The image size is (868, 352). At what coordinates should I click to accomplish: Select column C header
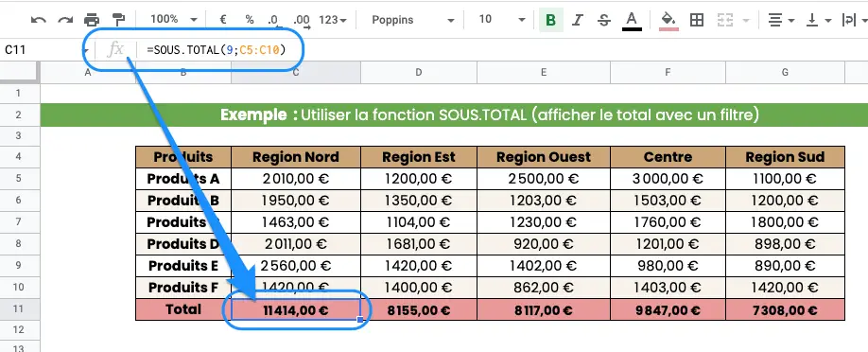pos(296,72)
